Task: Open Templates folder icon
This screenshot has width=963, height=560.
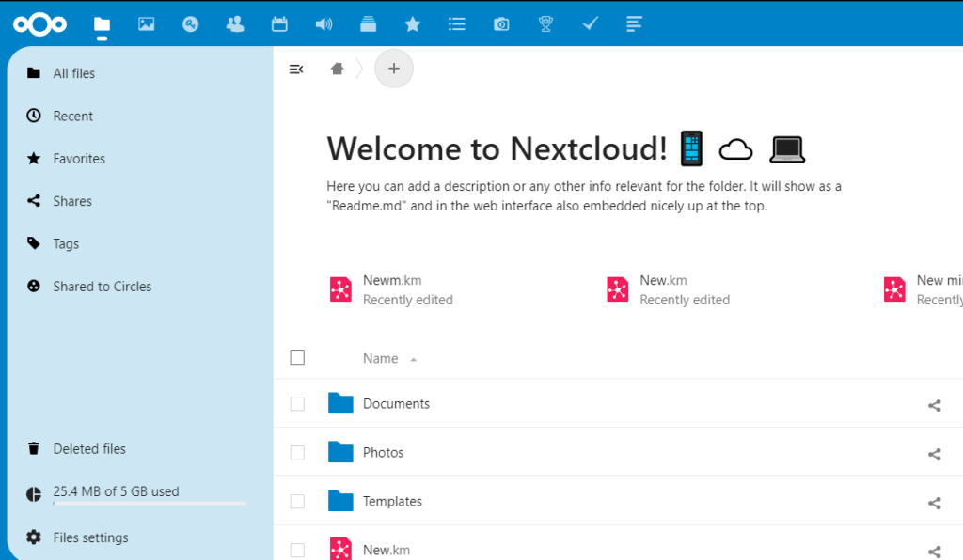Action: click(340, 501)
